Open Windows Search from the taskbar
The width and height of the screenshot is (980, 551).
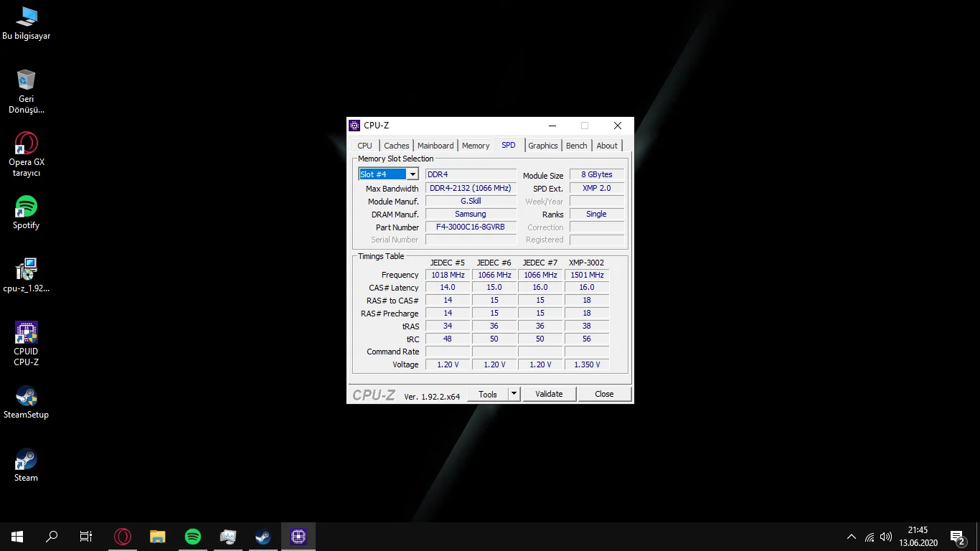[x=51, y=536]
